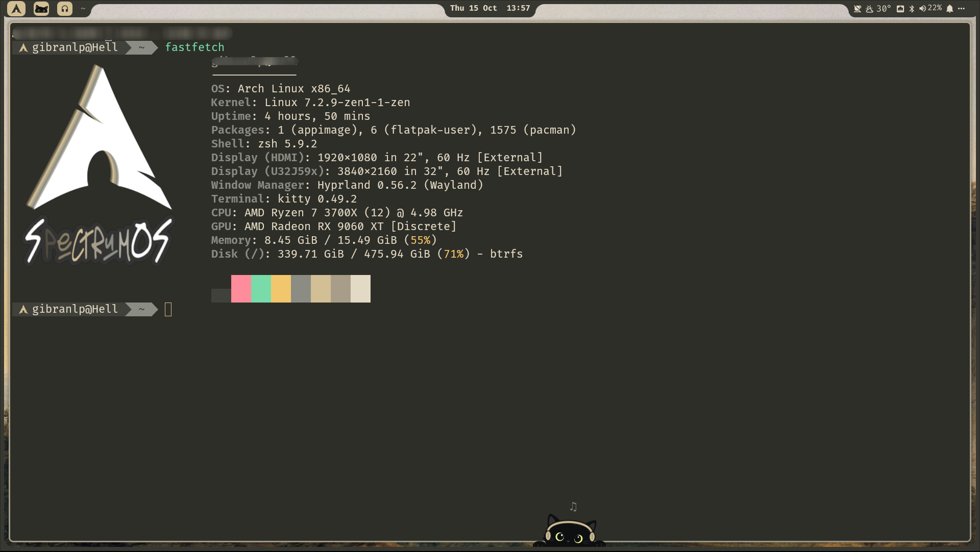Click the first gibranlp@Hell prompt text
Image resolution: width=980 pixels, height=552 pixels.
click(75, 47)
